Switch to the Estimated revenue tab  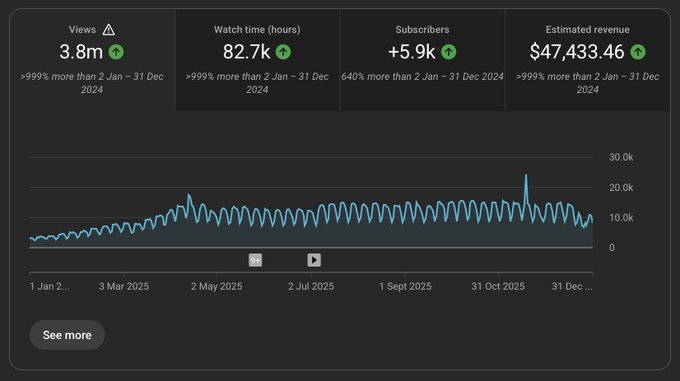tap(588, 60)
